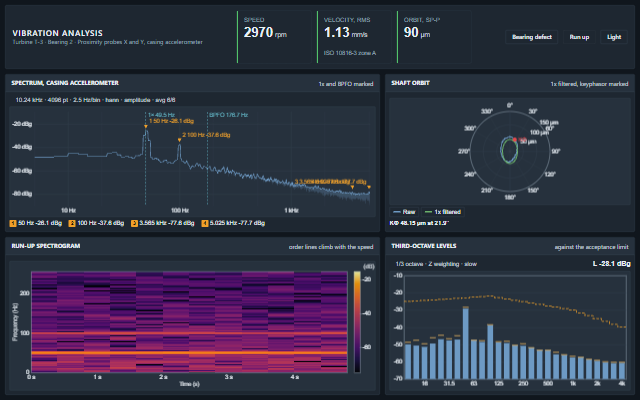
Task: Toggle the Light theme button
Action: click(613, 37)
